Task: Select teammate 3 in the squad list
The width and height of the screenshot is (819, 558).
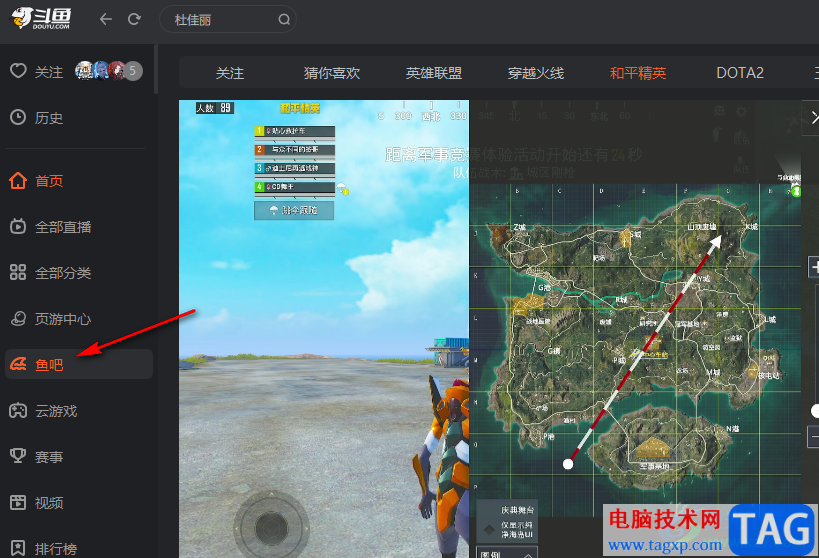Action: (295, 168)
